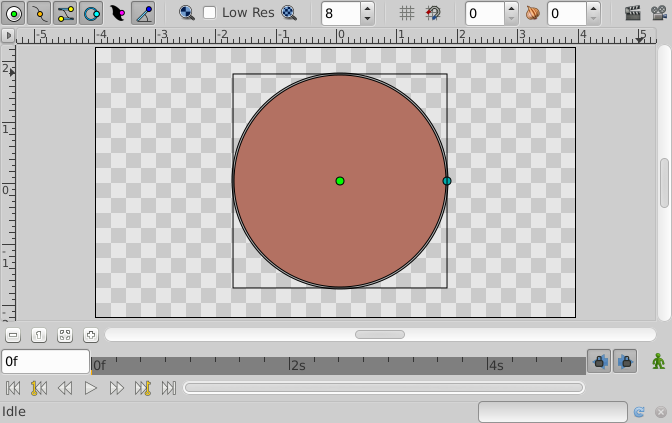Click the Idle status text
Viewport: 672px width, 423px height.
point(14,411)
